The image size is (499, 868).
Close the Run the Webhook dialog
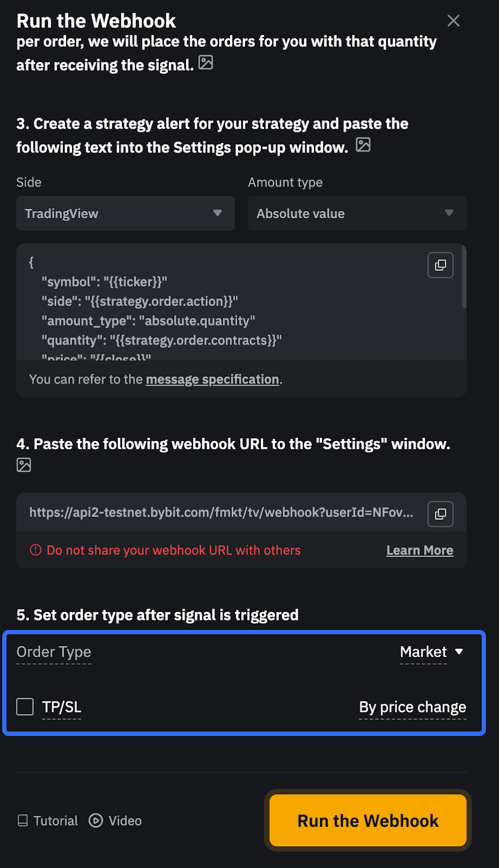[453, 21]
